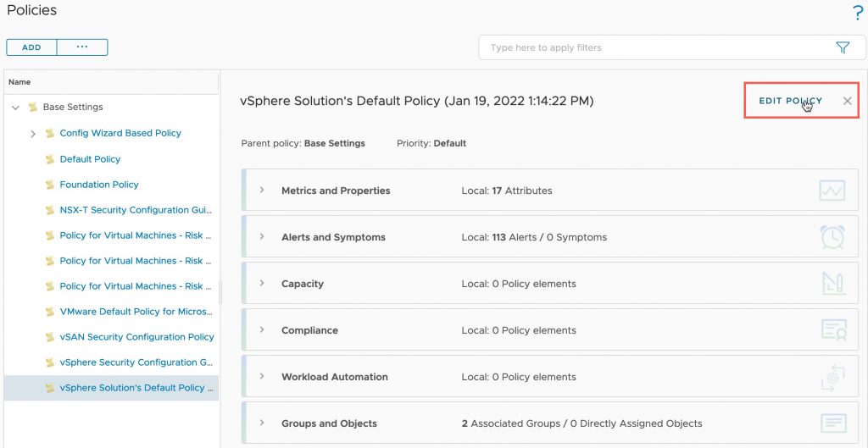Select the Base Settings tree item
This screenshot has width=868, height=448.
[73, 108]
